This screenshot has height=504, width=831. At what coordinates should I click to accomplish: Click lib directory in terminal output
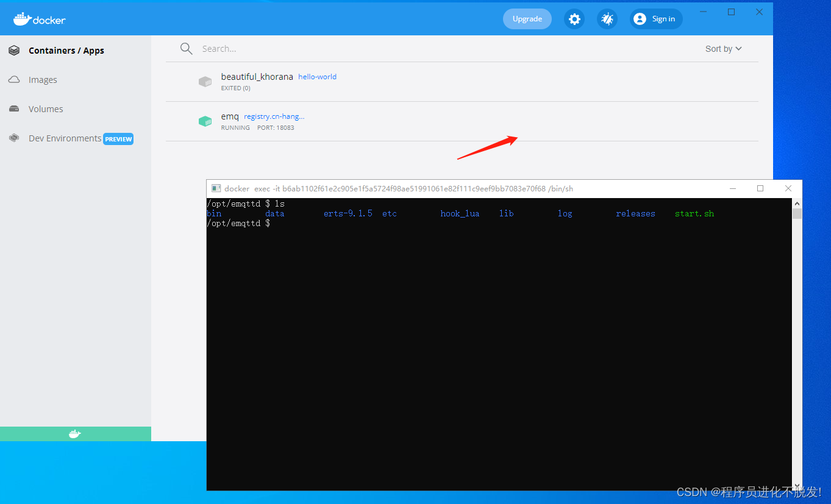(507, 214)
